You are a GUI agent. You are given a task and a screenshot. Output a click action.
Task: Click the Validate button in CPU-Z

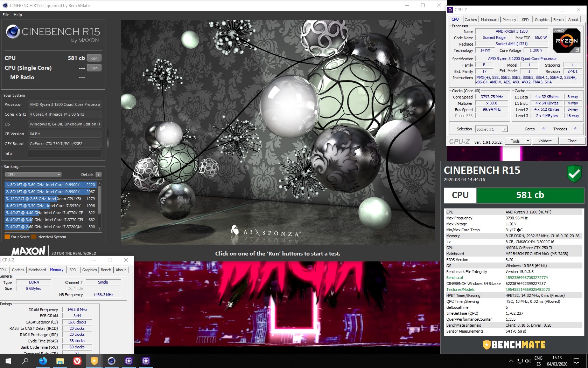pos(545,141)
